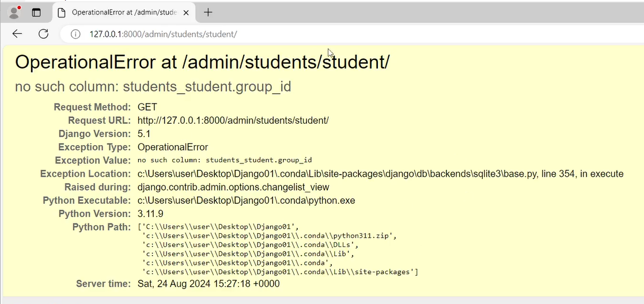Open a new tab with the plus button
Image resolution: width=644 pixels, height=304 pixels.
(209, 12)
